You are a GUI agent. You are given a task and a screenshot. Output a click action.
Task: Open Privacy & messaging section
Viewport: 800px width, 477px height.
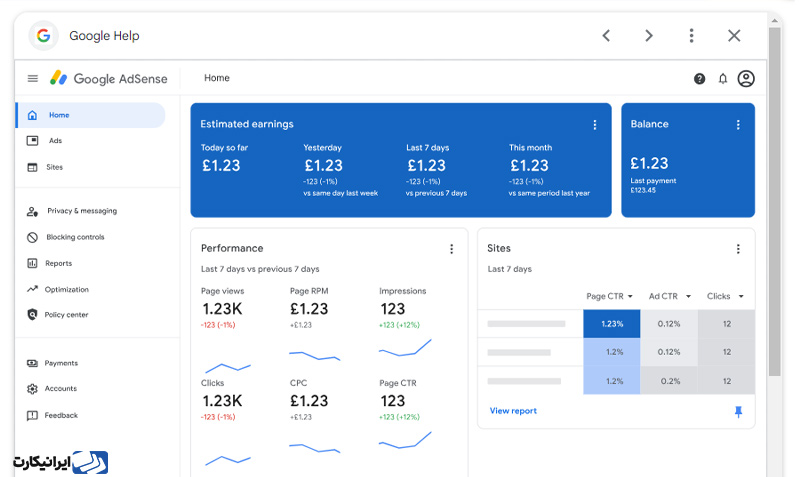pyautogui.click(x=82, y=211)
